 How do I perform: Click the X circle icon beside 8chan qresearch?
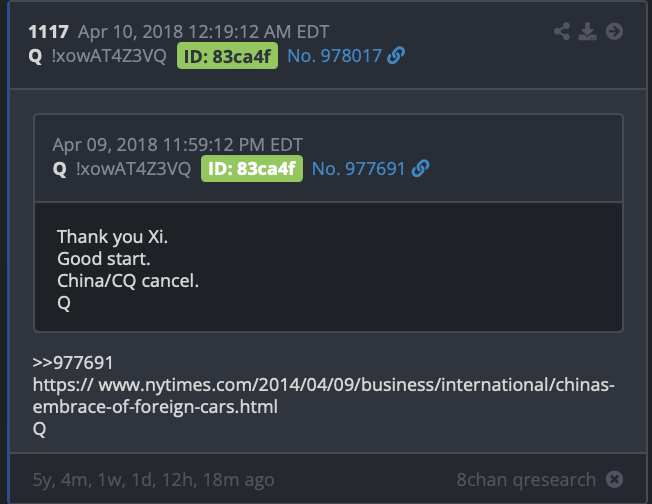[x=615, y=480]
